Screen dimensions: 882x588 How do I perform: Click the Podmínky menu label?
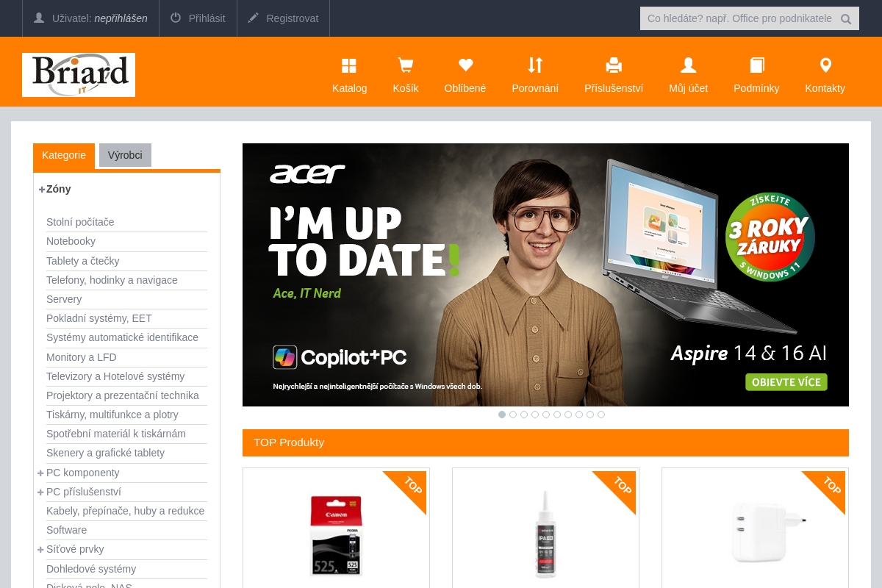(756, 88)
